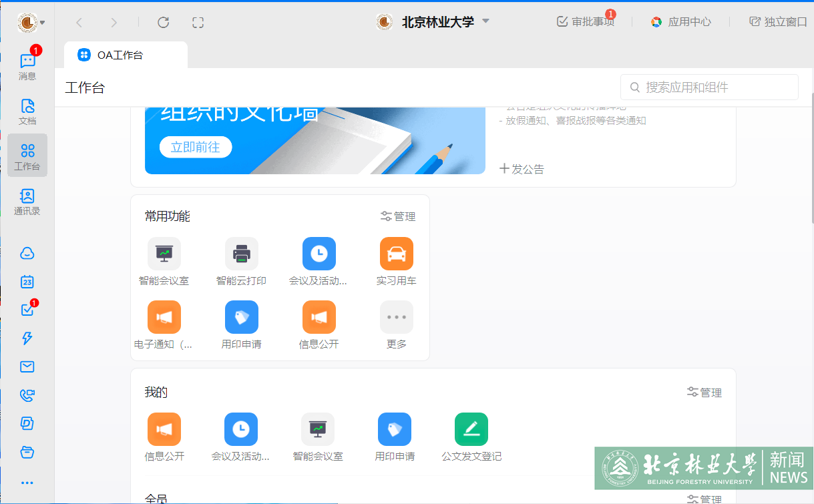The height and width of the screenshot is (504, 814).
Task: Open 信息公开 in 常用功能
Action: tap(319, 326)
